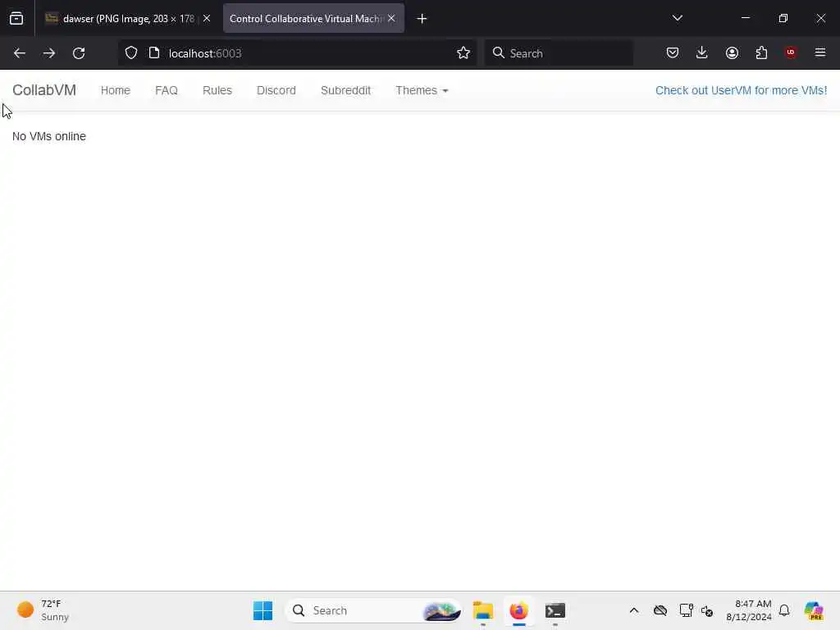Click Firefox icon in taskbar
Screen dimensions: 840x630
coord(518,610)
